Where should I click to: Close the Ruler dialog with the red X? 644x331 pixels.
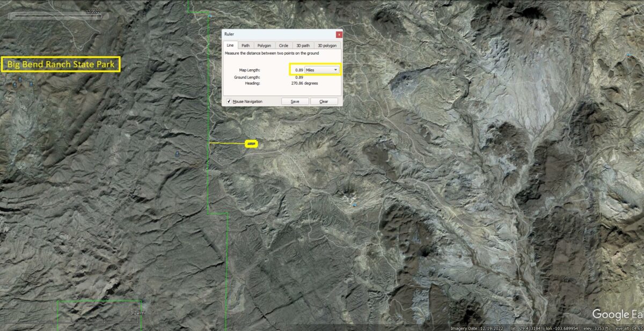339,34
